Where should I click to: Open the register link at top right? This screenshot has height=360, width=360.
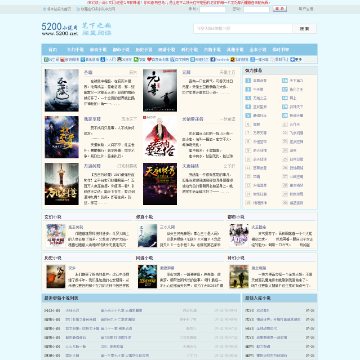click(x=305, y=9)
